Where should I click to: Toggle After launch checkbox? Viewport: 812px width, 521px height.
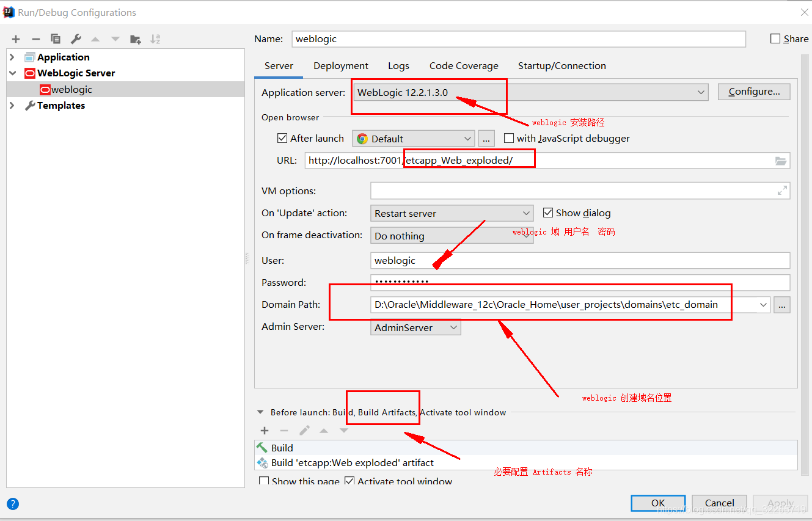[x=282, y=138]
